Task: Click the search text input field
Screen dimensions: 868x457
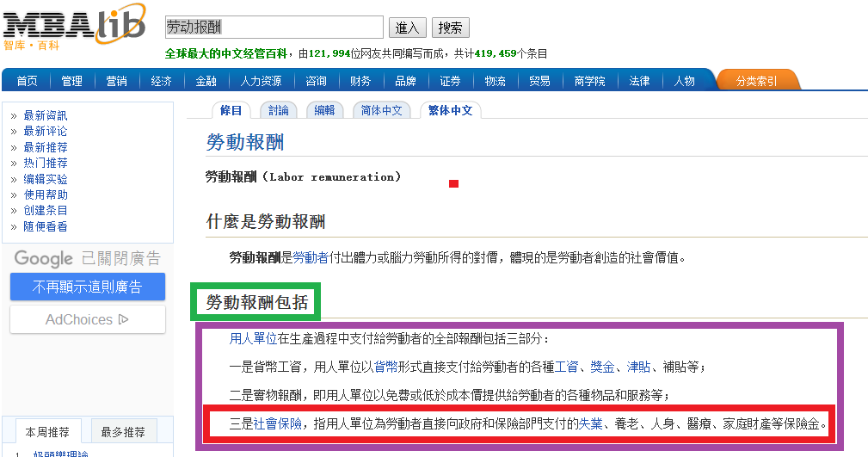Action: click(274, 28)
